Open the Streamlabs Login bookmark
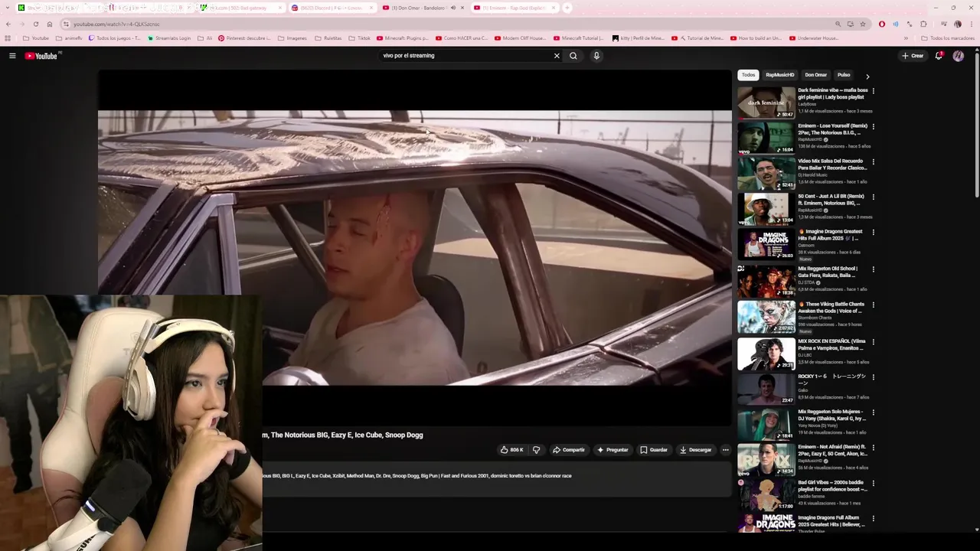 pos(169,37)
